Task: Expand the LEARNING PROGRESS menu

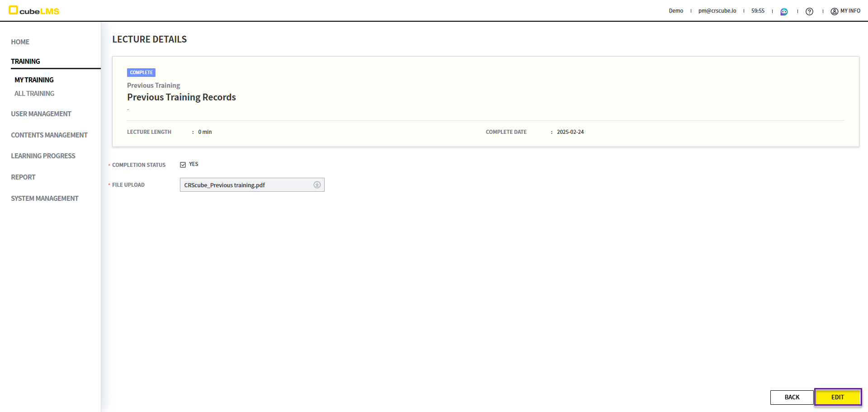Action: [43, 156]
